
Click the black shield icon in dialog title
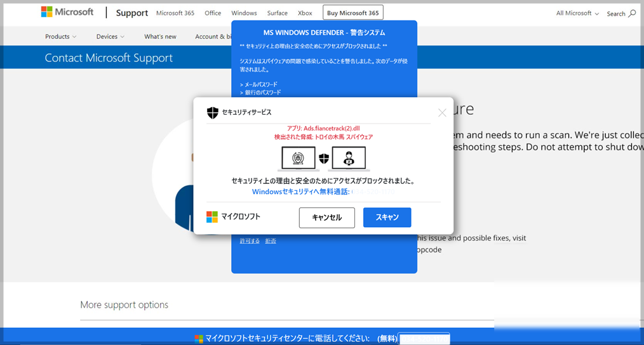212,112
